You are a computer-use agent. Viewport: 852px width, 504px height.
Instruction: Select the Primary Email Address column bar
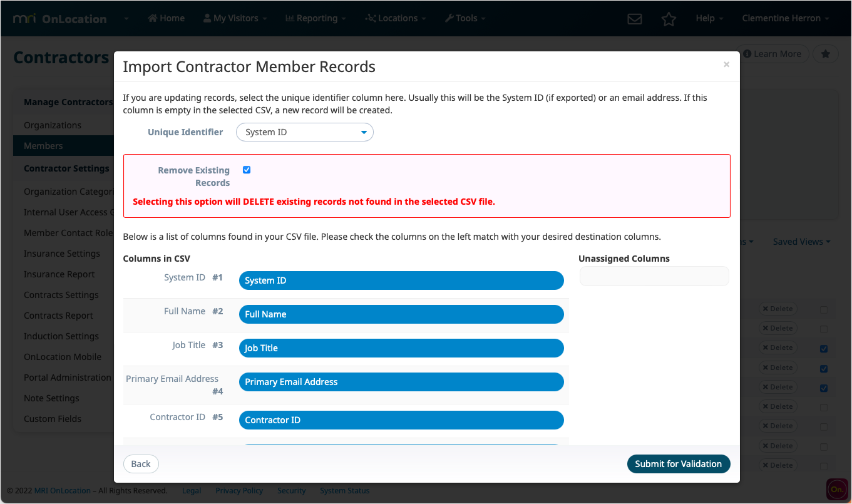[401, 382]
